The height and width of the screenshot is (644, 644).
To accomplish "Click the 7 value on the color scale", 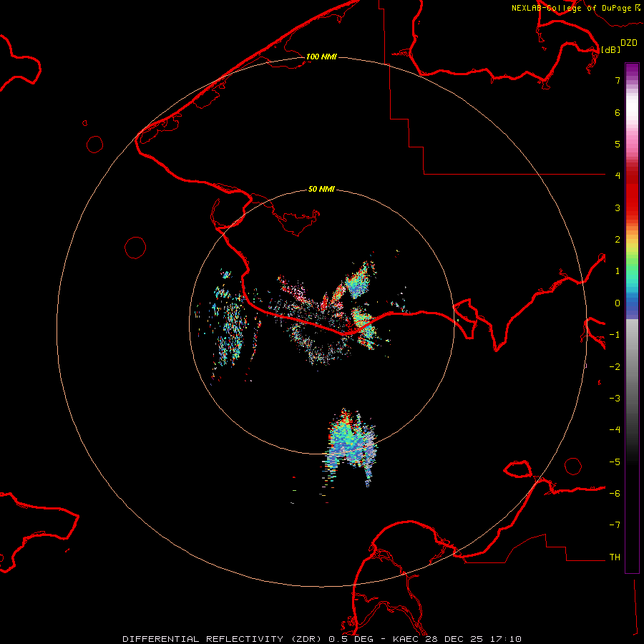I will click(x=618, y=80).
